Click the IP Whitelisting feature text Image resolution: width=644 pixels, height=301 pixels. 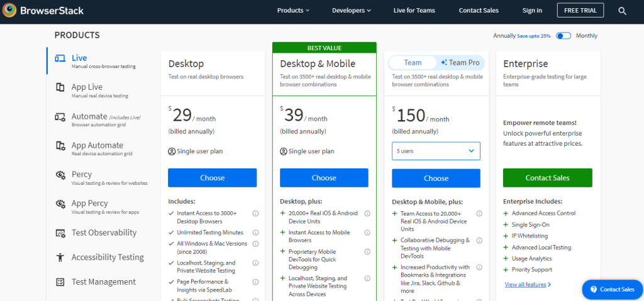pyautogui.click(x=530, y=236)
